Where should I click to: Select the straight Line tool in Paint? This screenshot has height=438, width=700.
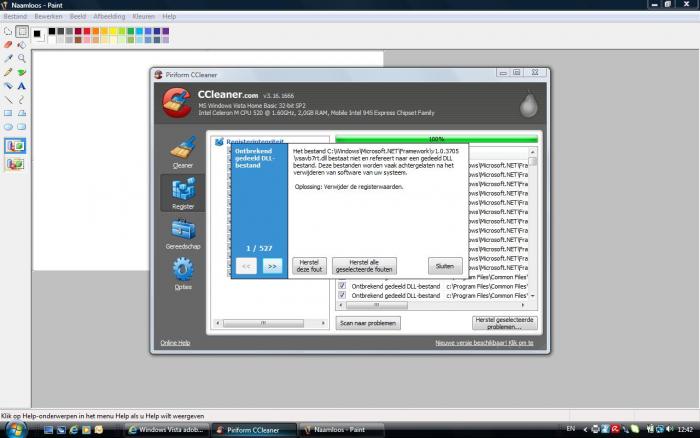(8, 100)
